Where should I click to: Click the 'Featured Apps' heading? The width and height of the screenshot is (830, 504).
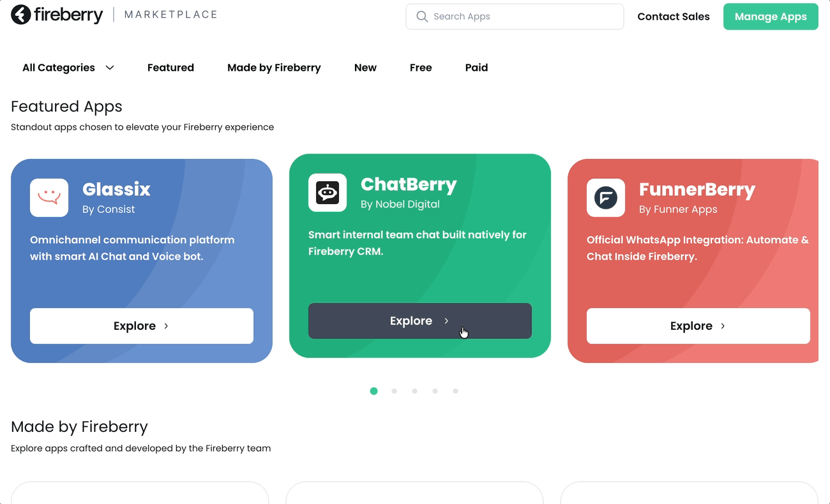click(x=66, y=107)
